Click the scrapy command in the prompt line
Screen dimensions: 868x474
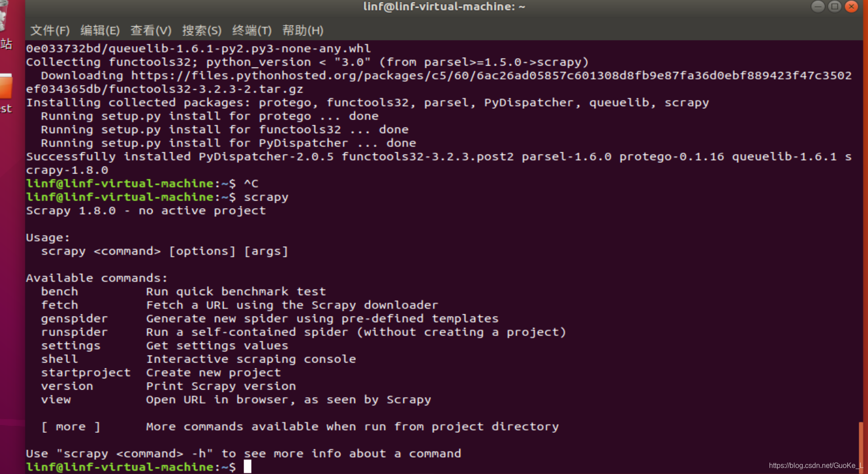(x=265, y=197)
